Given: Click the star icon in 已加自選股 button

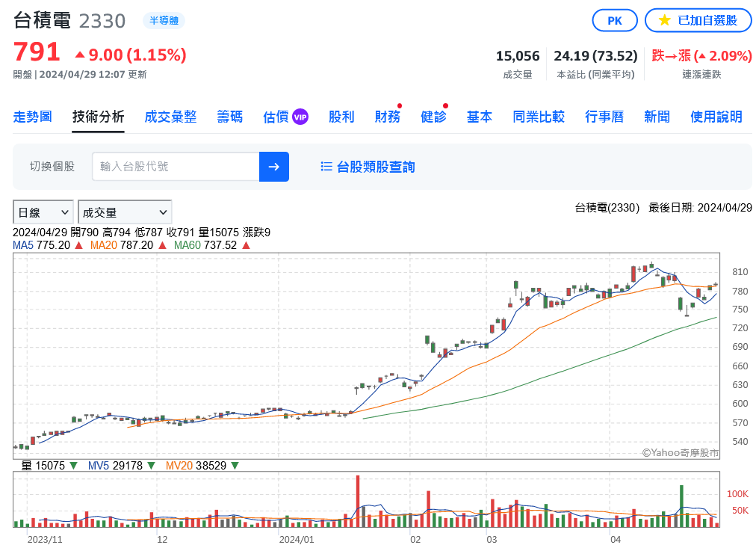Looking at the screenshot, I should click(664, 20).
